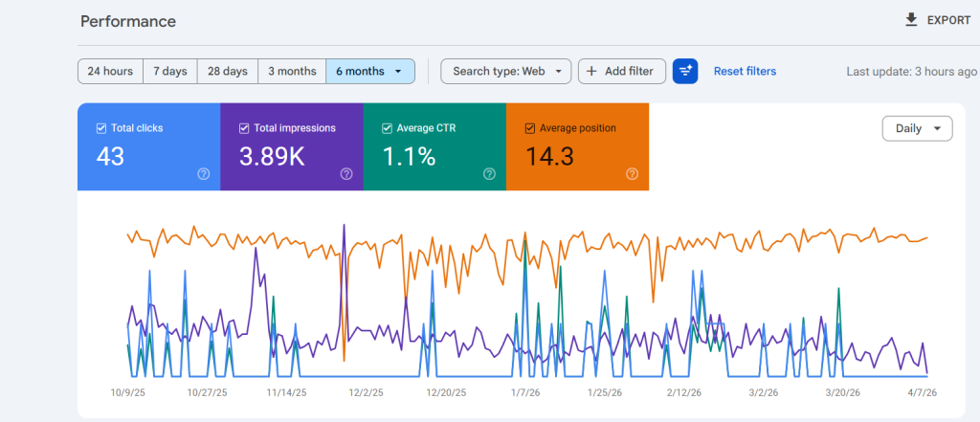
Task: Select the 7 days date range
Action: 170,71
